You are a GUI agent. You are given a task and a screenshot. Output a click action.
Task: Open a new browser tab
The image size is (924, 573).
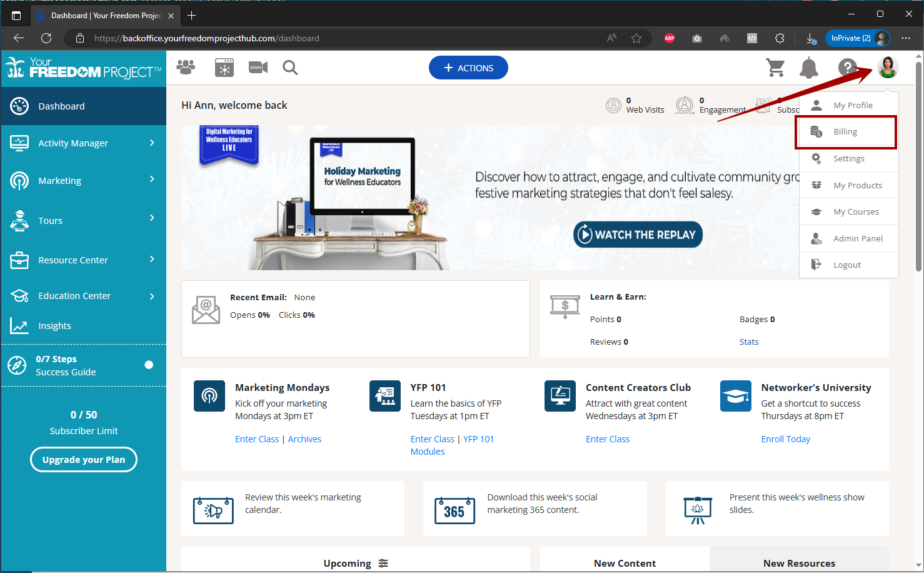(191, 15)
